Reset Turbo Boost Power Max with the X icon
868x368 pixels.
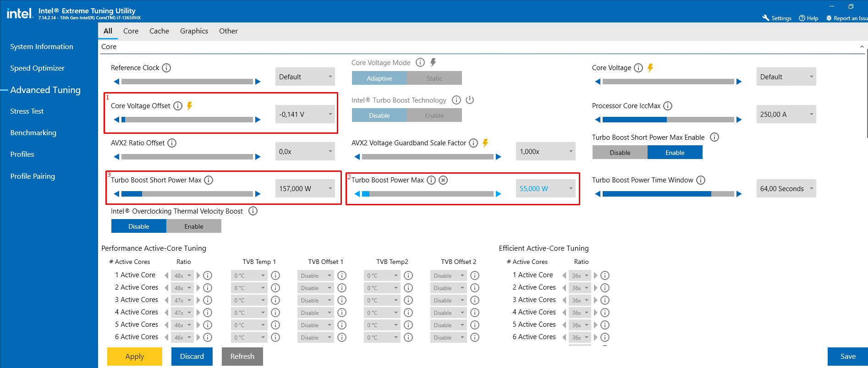tap(443, 180)
